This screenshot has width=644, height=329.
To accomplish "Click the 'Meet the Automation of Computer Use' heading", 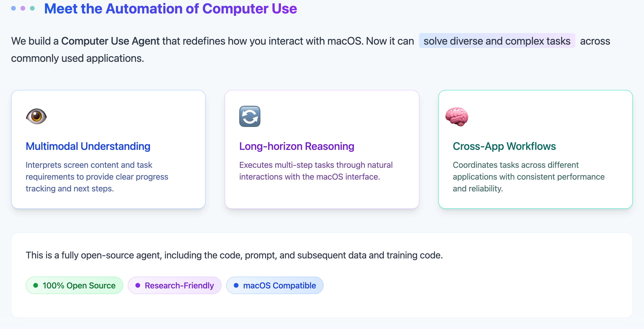I will (171, 8).
